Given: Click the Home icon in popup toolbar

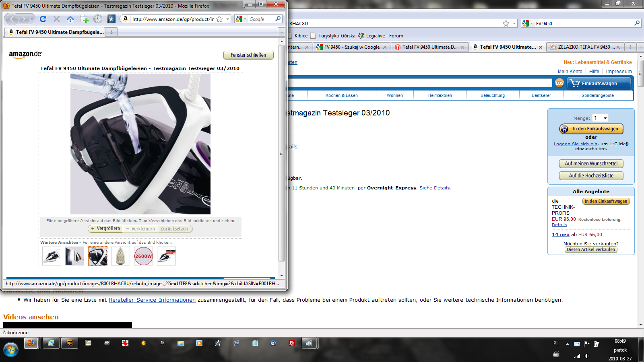Looking at the screenshot, I should point(70,19).
